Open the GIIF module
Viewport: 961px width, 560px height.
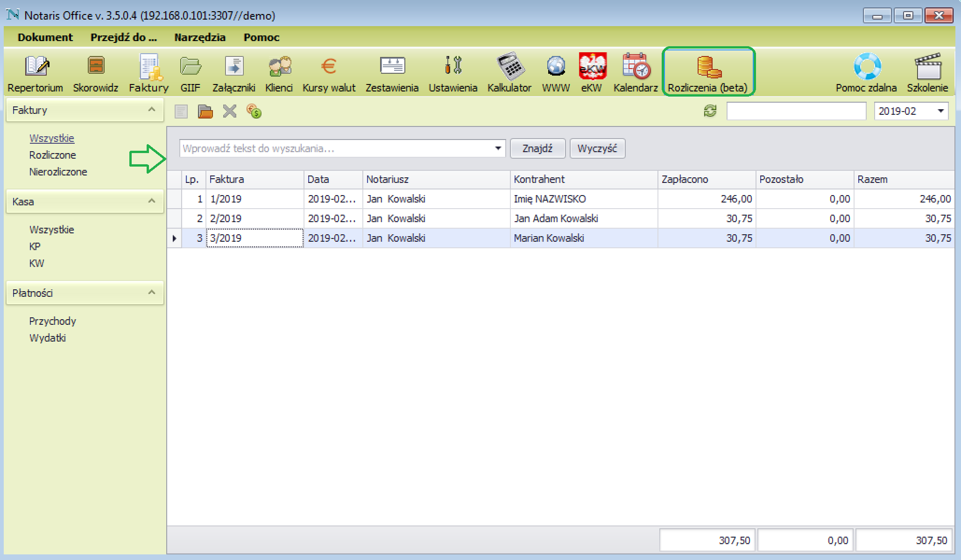click(191, 73)
